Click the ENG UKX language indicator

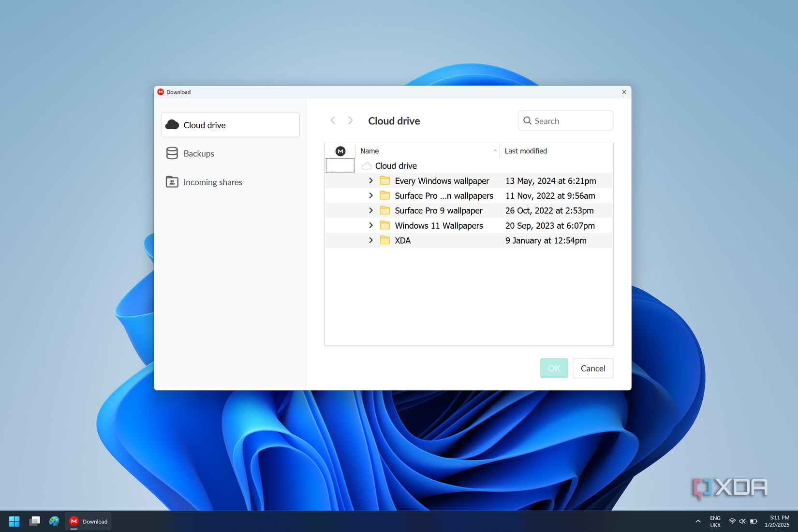[x=715, y=521]
